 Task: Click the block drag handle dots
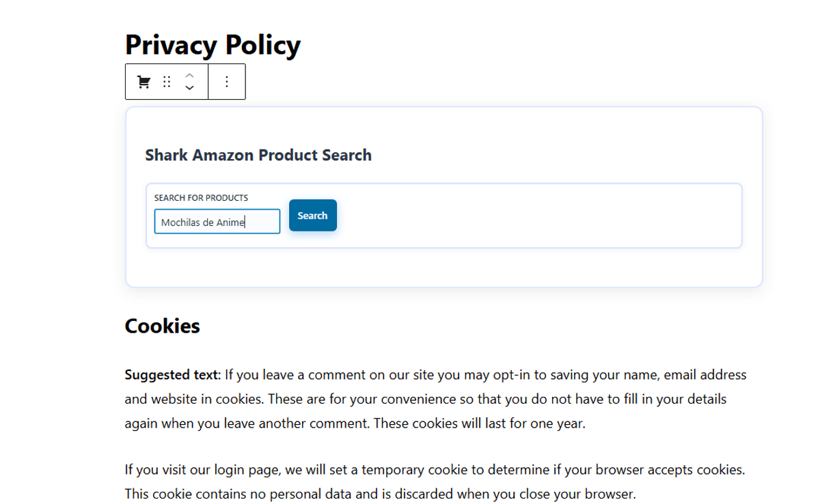click(x=167, y=82)
